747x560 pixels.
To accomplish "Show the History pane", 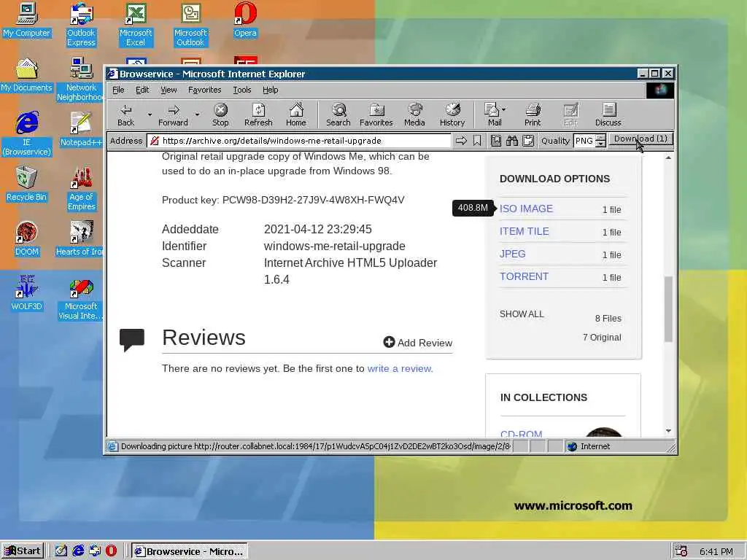I will pos(452,115).
